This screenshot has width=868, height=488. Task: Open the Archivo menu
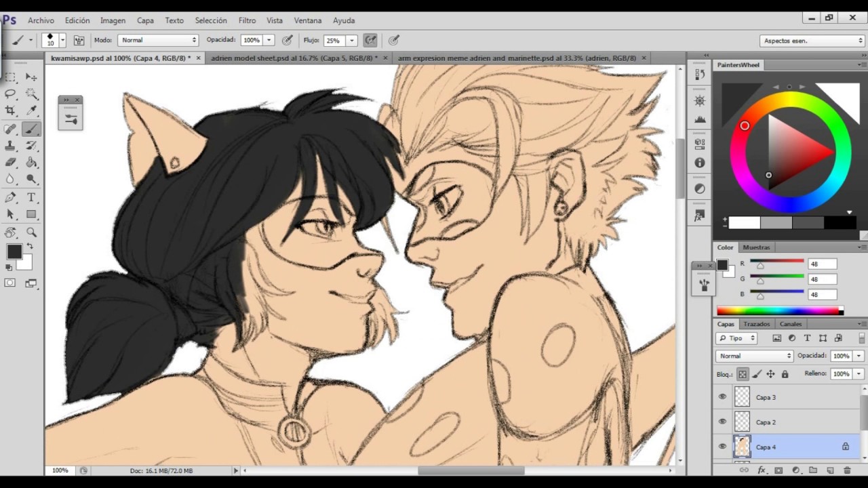[x=41, y=20]
